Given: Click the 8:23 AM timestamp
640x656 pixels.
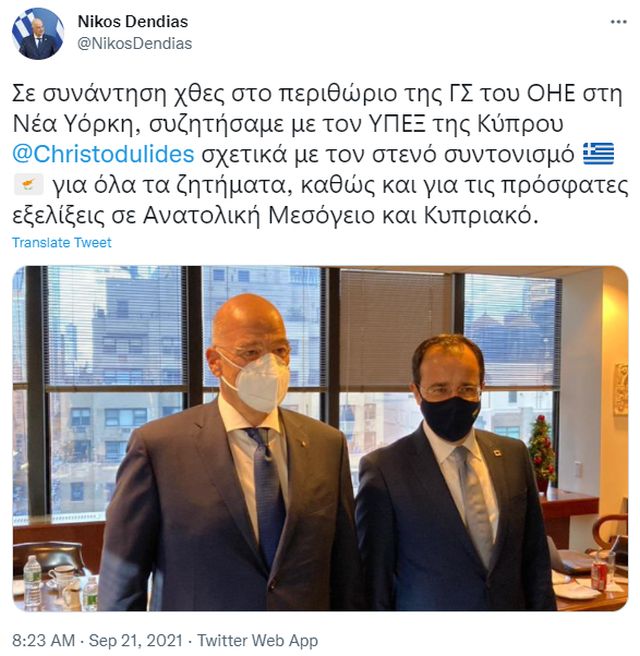Looking at the screenshot, I should tap(44, 641).
